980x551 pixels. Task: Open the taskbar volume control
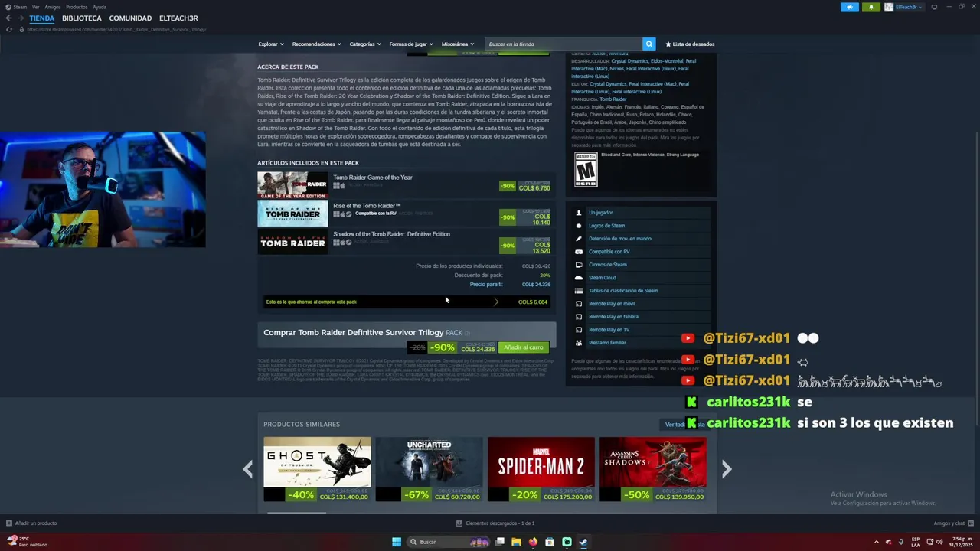[939, 542]
